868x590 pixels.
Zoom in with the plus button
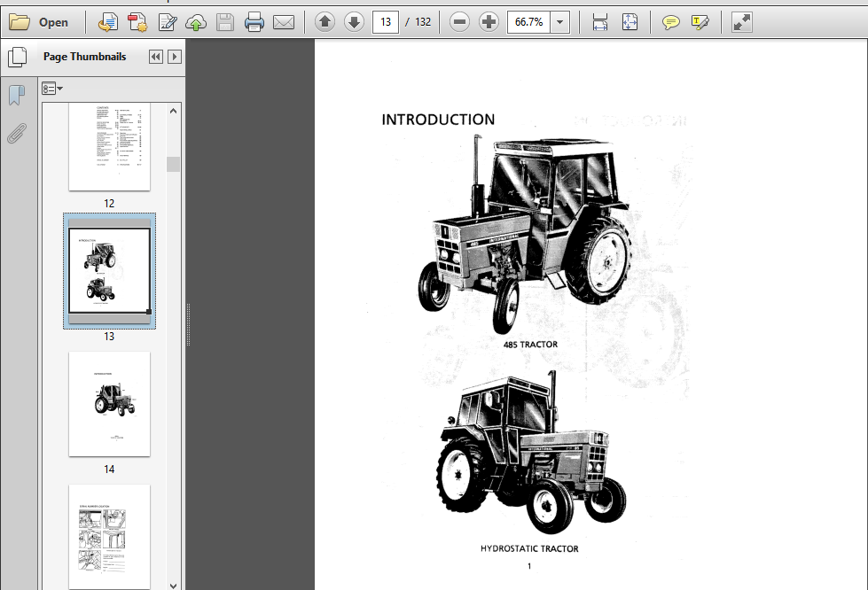click(489, 22)
